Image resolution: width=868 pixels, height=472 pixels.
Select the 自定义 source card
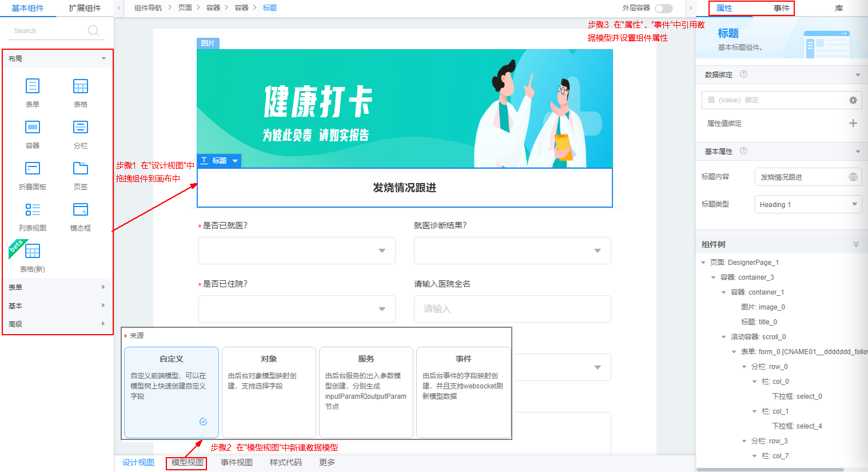(x=172, y=392)
